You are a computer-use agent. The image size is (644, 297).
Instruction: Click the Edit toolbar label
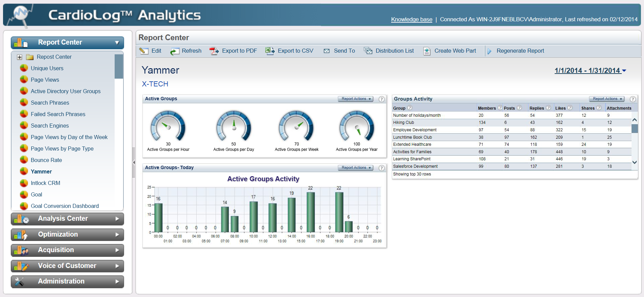tap(156, 51)
